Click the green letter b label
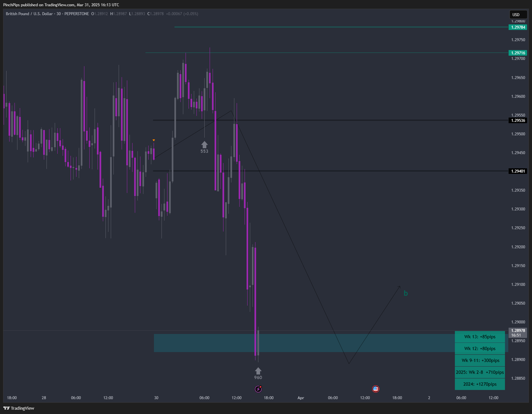 (x=406, y=293)
